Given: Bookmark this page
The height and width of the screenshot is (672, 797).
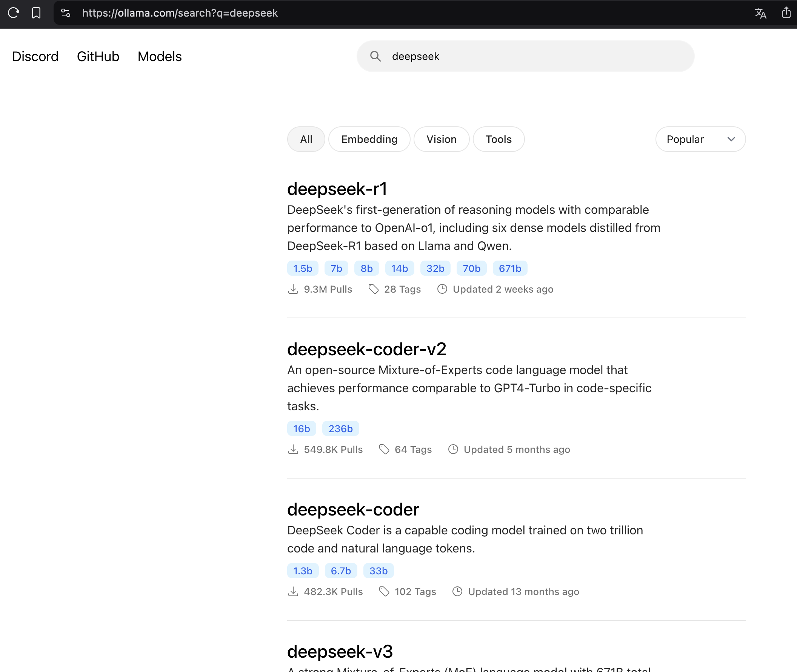Looking at the screenshot, I should (x=37, y=13).
